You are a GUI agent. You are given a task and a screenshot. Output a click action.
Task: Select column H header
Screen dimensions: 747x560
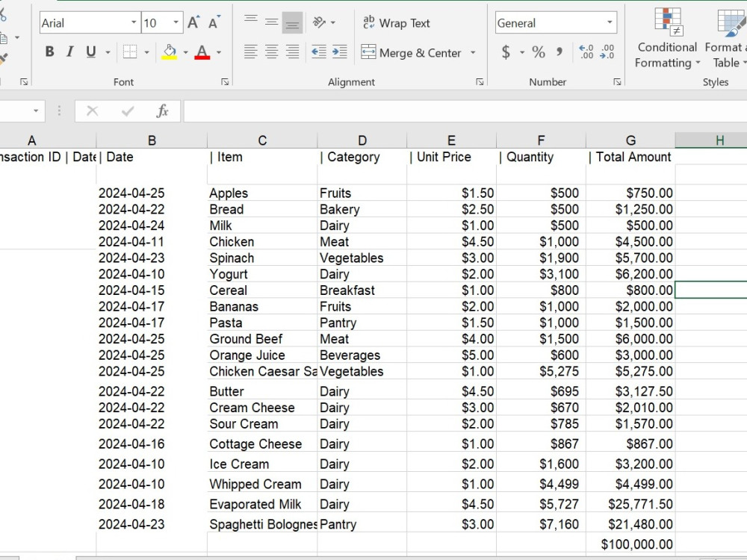(x=711, y=140)
